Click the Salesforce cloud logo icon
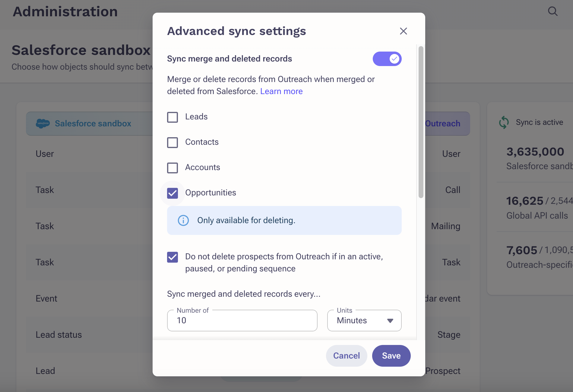573x392 pixels. point(43,123)
